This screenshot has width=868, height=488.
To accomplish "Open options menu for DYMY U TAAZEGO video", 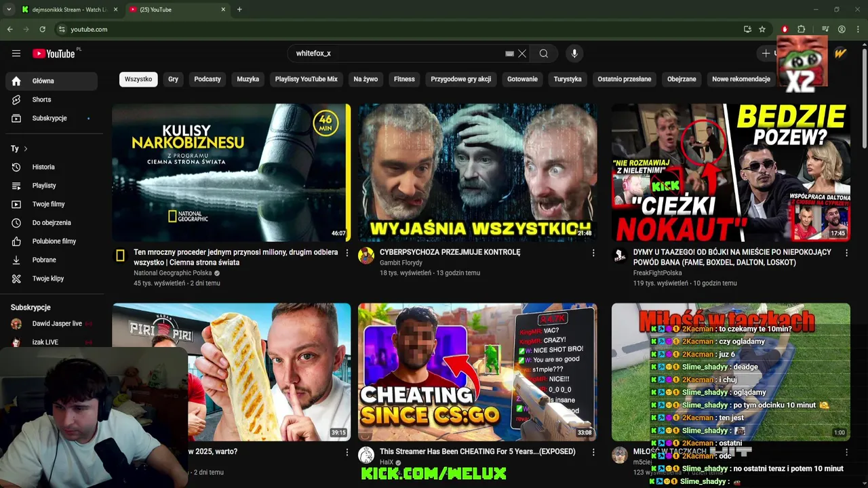I will pyautogui.click(x=846, y=253).
